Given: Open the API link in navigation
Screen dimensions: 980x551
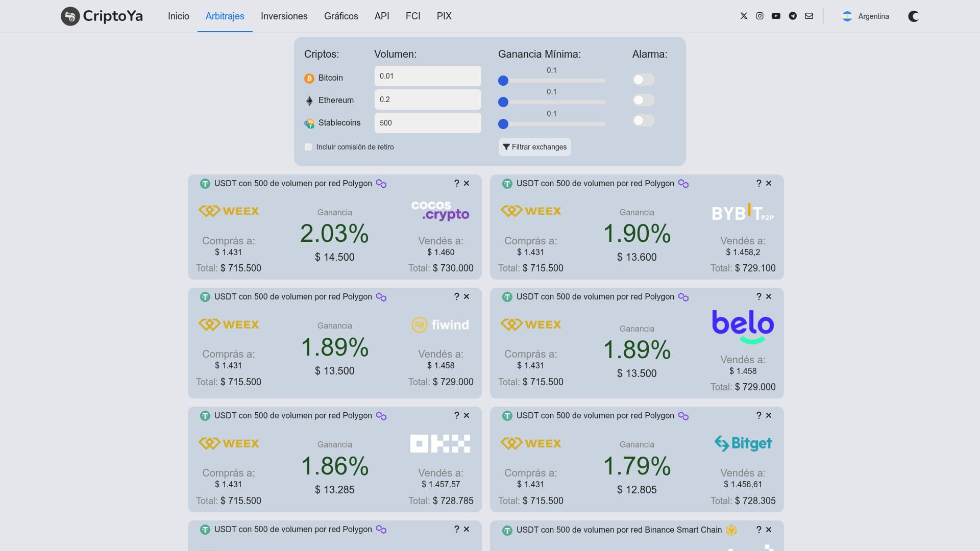Looking at the screenshot, I should point(382,16).
